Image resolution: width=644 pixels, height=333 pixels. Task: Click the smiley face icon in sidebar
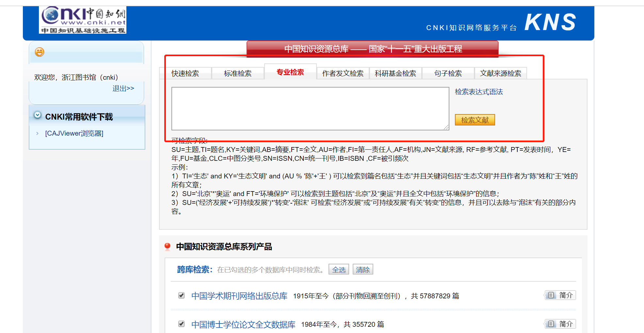point(40,52)
